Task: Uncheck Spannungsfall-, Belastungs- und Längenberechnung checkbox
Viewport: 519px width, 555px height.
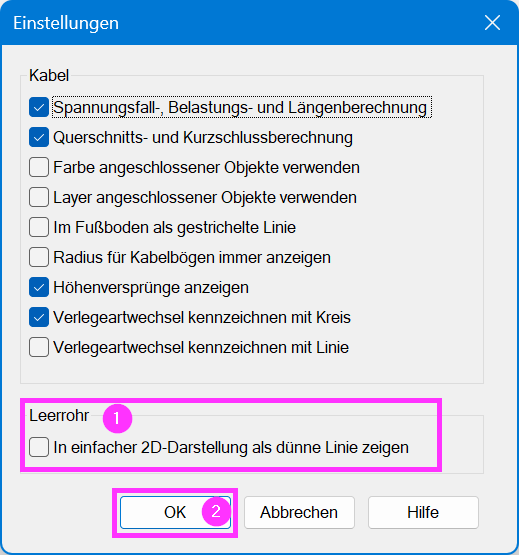Action: click(39, 107)
